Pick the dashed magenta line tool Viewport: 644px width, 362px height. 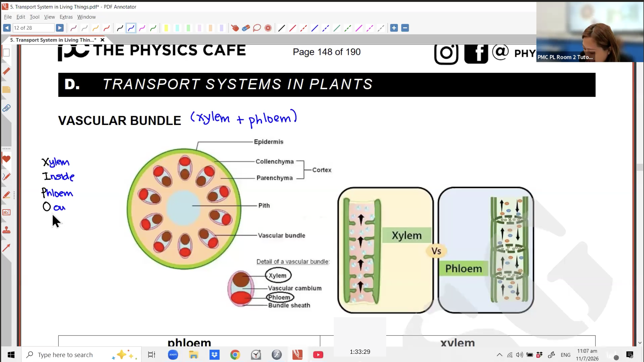(x=370, y=28)
